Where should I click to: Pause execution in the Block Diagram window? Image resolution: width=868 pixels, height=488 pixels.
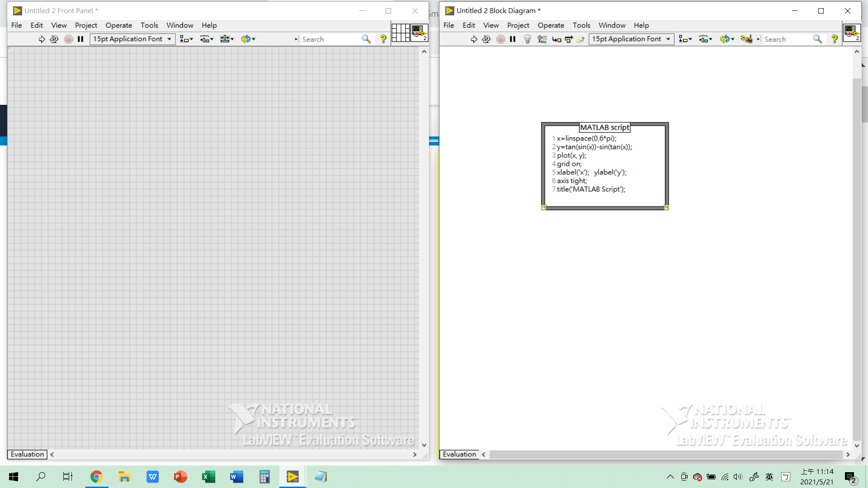point(512,39)
